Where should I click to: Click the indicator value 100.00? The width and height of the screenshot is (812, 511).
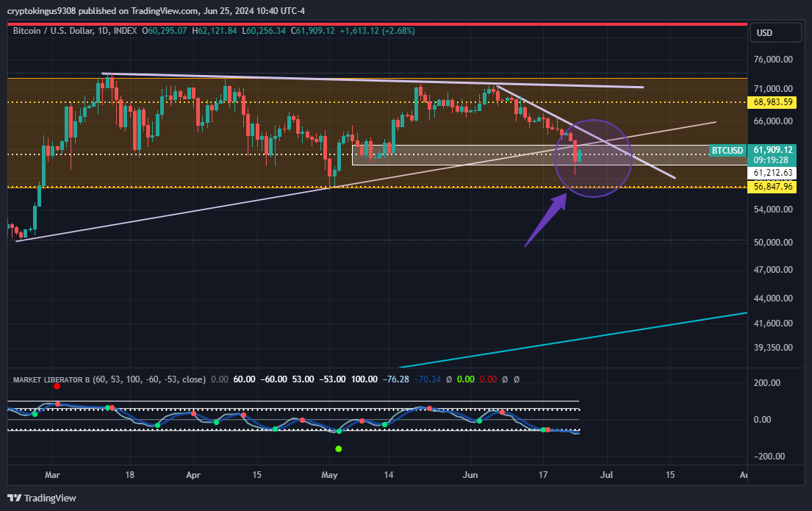[364, 379]
